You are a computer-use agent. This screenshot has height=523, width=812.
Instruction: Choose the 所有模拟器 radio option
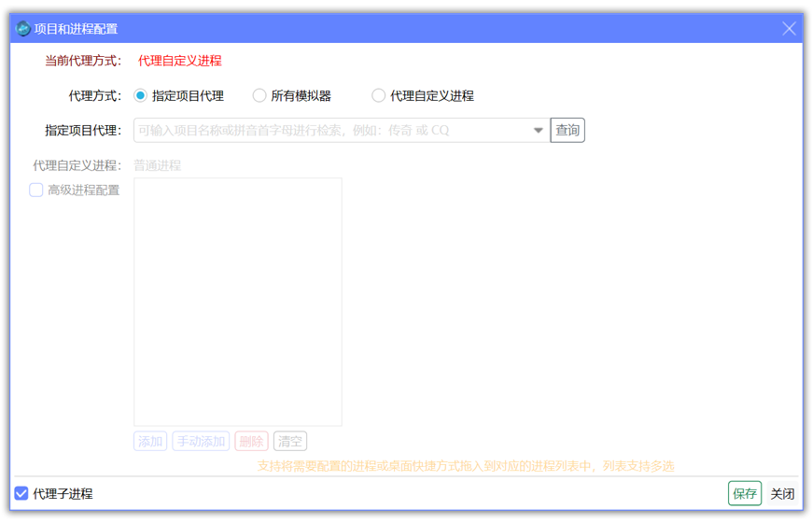point(259,95)
